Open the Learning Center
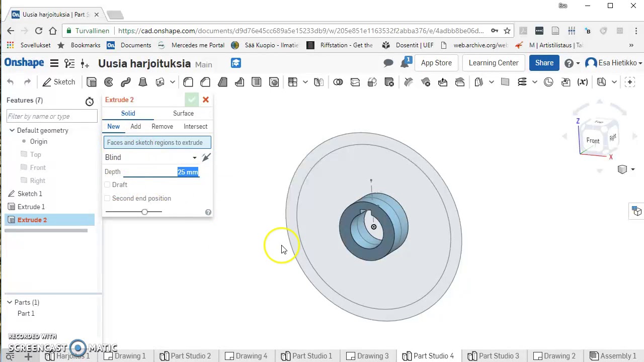 494,63
